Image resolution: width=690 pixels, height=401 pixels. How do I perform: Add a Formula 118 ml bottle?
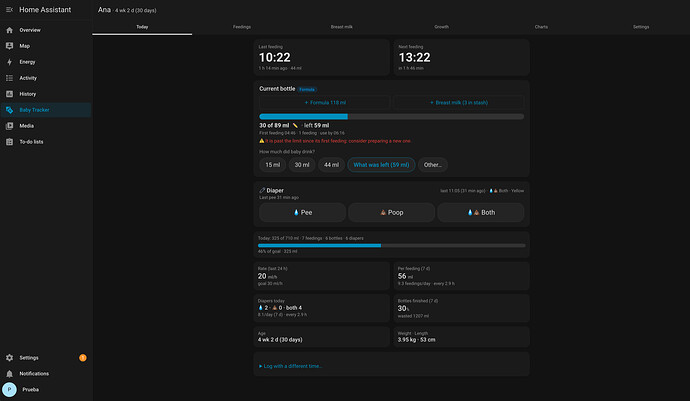325,103
